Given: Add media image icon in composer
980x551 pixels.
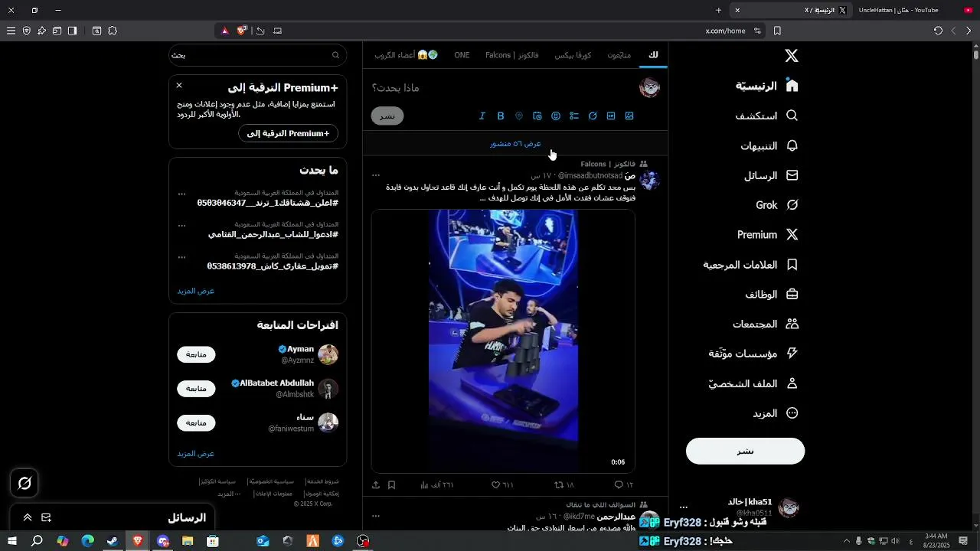Looking at the screenshot, I should point(629,116).
